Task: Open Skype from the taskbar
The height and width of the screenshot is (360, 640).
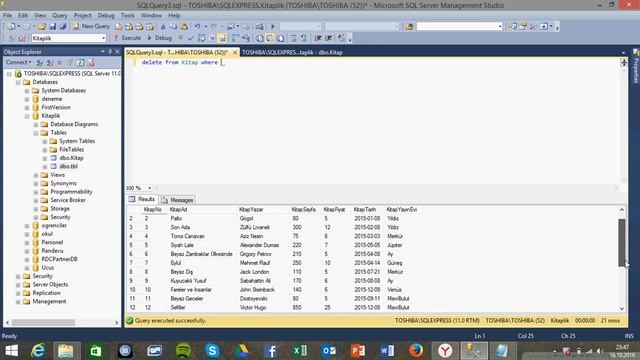Action: click(212, 351)
